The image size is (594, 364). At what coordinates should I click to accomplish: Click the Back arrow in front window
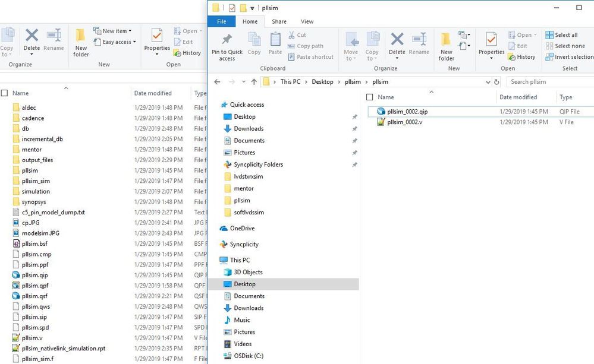pos(217,82)
